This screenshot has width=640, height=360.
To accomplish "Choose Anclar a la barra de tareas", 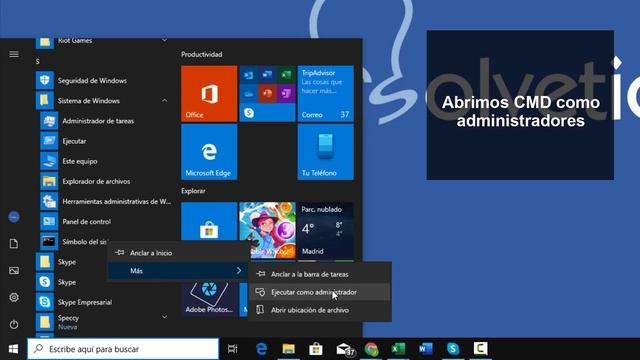I will (x=320, y=274).
